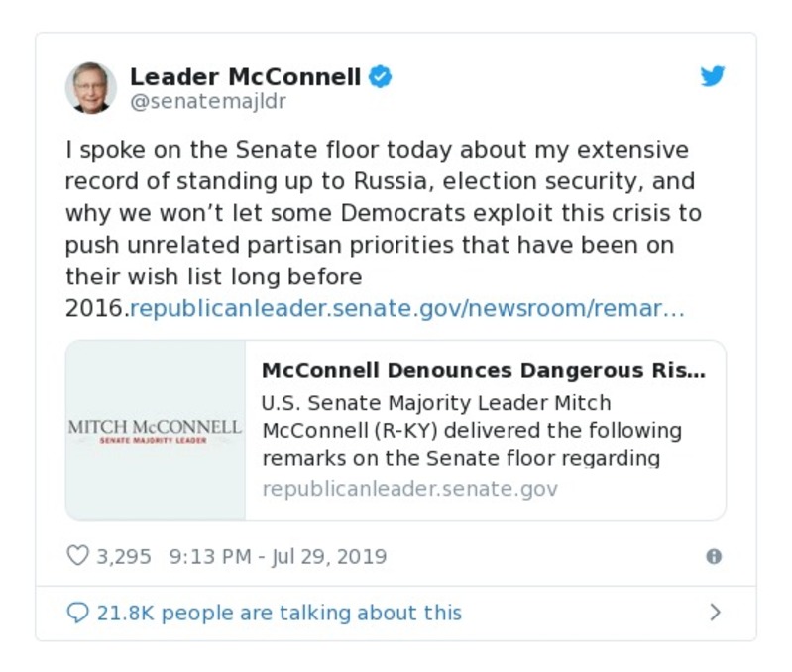Open the 9:13 PM - Jul 29, 2019 timestamp
Image resolution: width=792 pixels, height=672 pixels.
(x=278, y=557)
